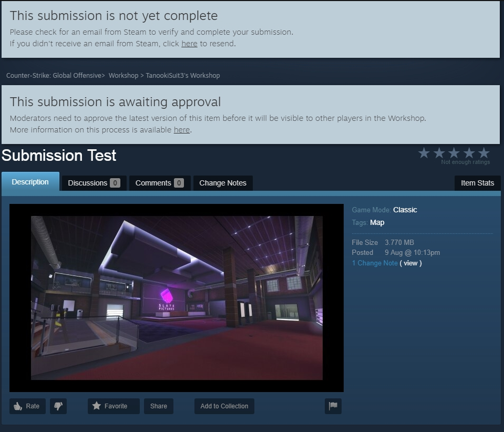Open TanookiSuit3's Workshop breadcrumb
The height and width of the screenshot is (432, 504).
[183, 76]
